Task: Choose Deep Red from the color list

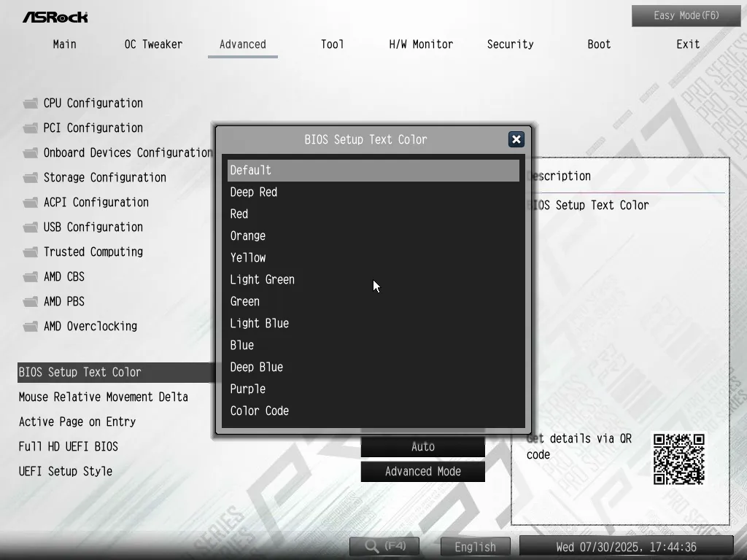Action: click(x=373, y=192)
